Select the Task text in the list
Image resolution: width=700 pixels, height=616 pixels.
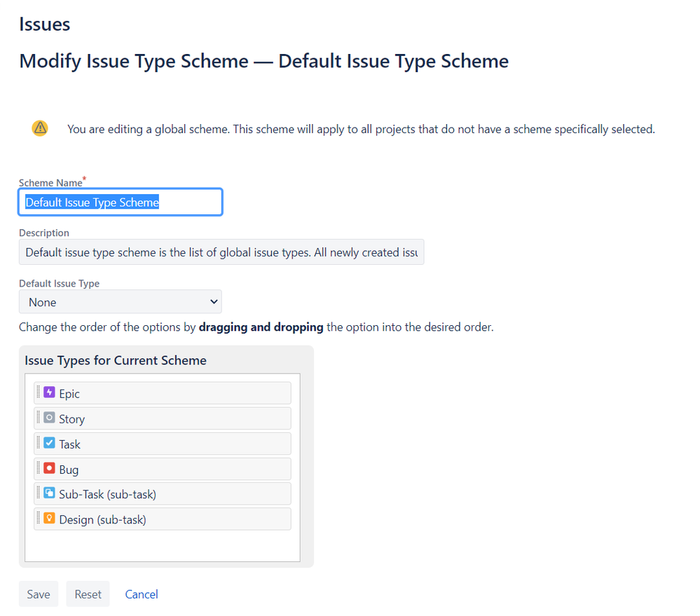pyautogui.click(x=69, y=444)
